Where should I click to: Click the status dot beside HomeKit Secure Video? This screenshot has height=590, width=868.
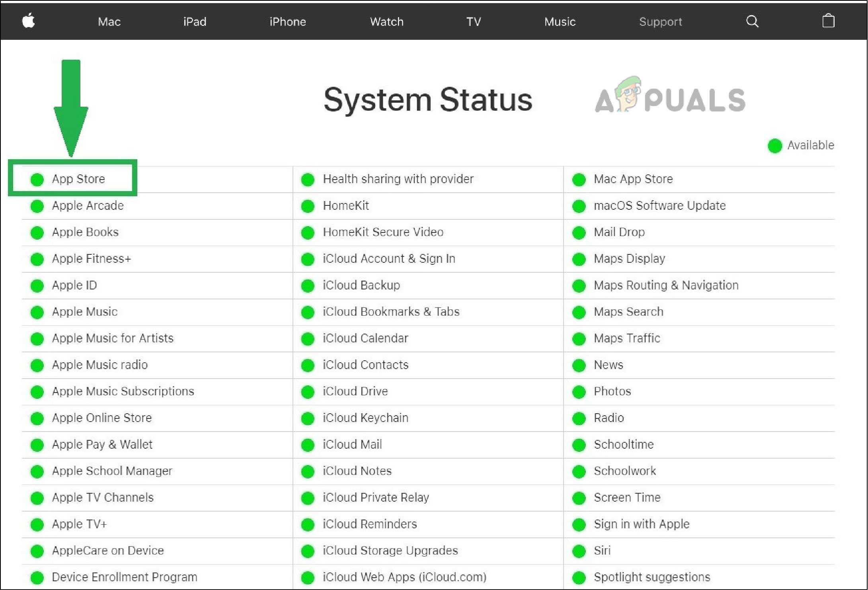click(308, 232)
